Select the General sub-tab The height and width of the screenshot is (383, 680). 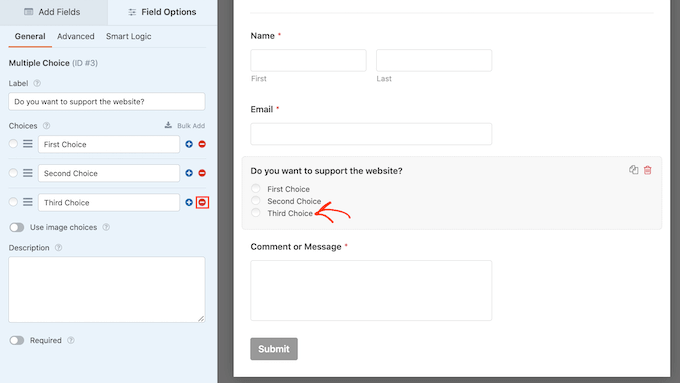(x=30, y=36)
